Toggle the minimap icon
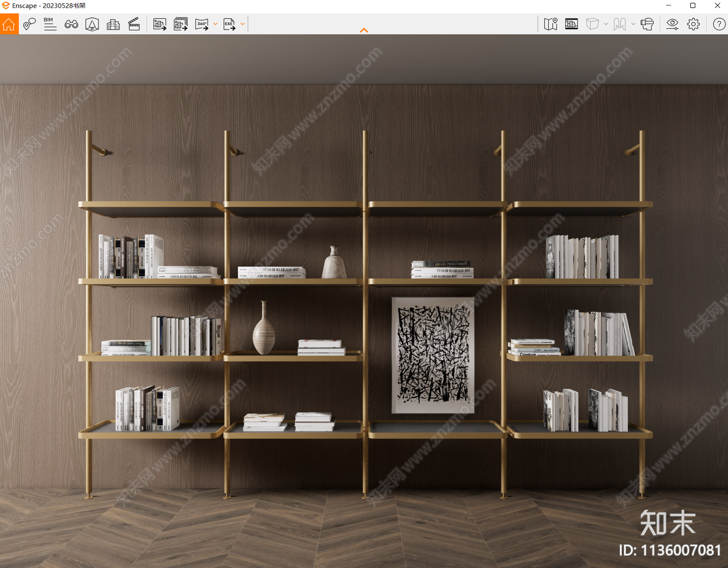Image resolution: width=728 pixels, height=568 pixels. [551, 24]
